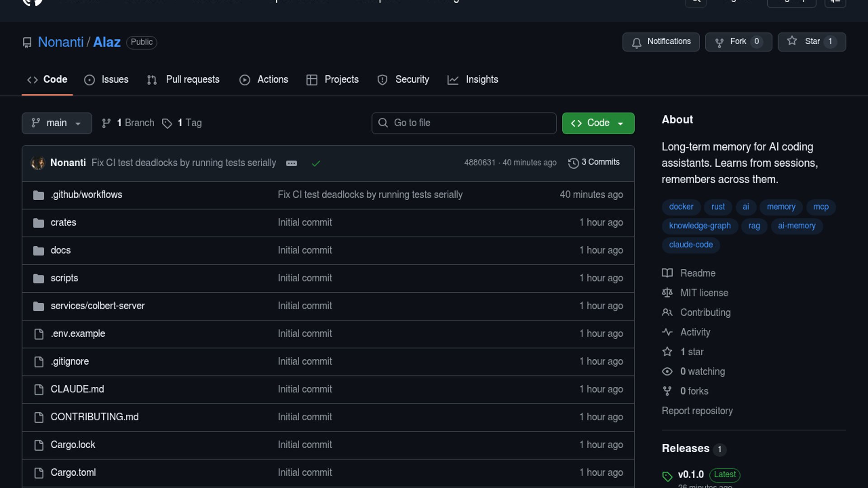The width and height of the screenshot is (868, 488).
Task: Expand commit message ellipsis button
Action: click(292, 163)
